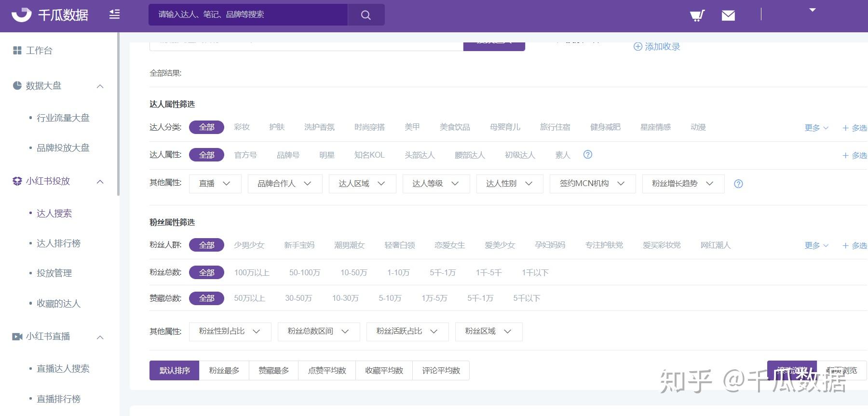Click the 千瓜数据 logo

[50, 15]
